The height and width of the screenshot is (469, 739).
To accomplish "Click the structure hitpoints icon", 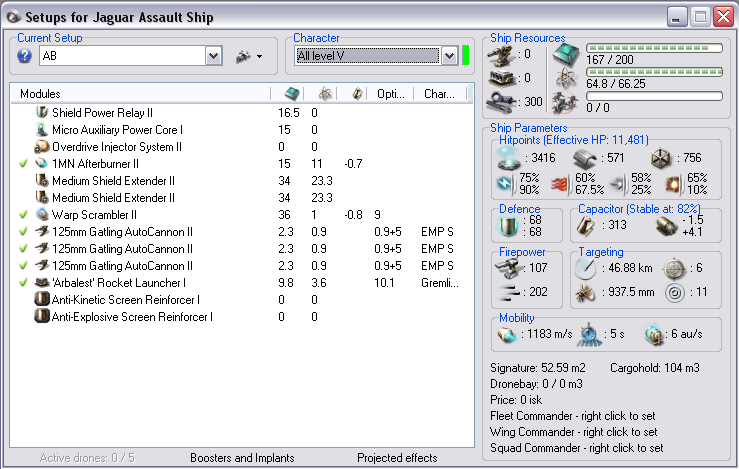I will tap(661, 159).
